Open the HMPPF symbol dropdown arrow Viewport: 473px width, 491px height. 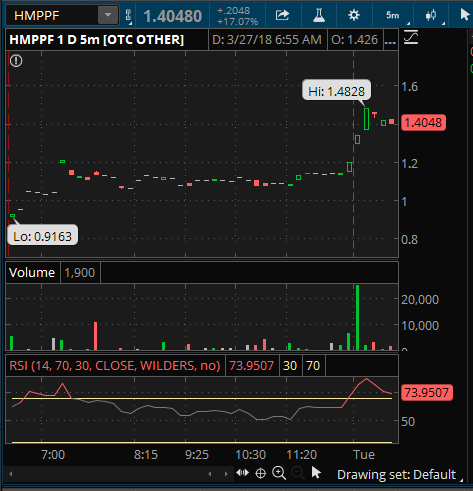coord(108,15)
